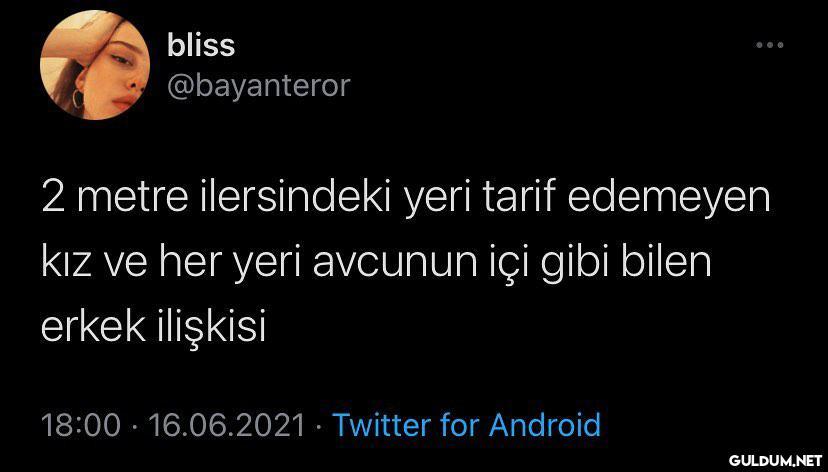Click the word 'Android' in the source label
The height and width of the screenshot is (472, 828).
pos(544,424)
